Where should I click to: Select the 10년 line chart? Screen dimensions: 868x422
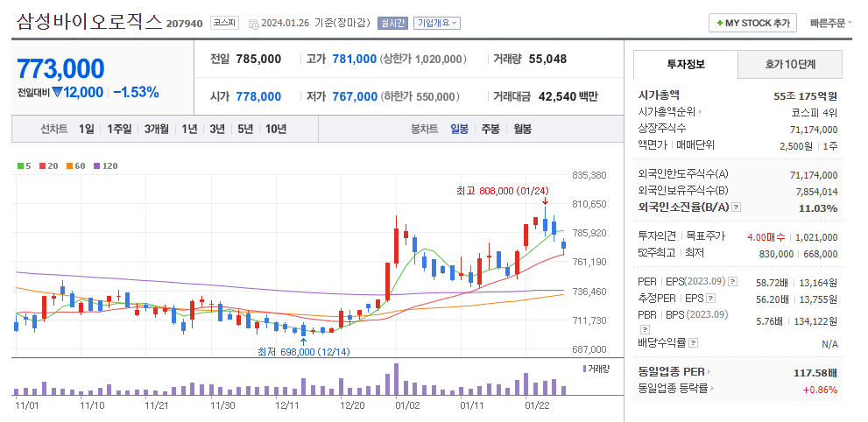click(276, 129)
